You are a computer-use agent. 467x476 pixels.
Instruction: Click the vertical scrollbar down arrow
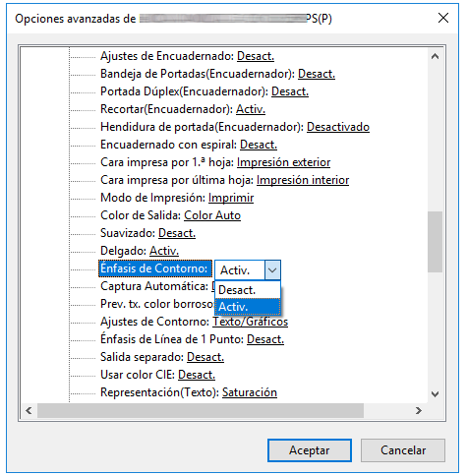(x=435, y=394)
